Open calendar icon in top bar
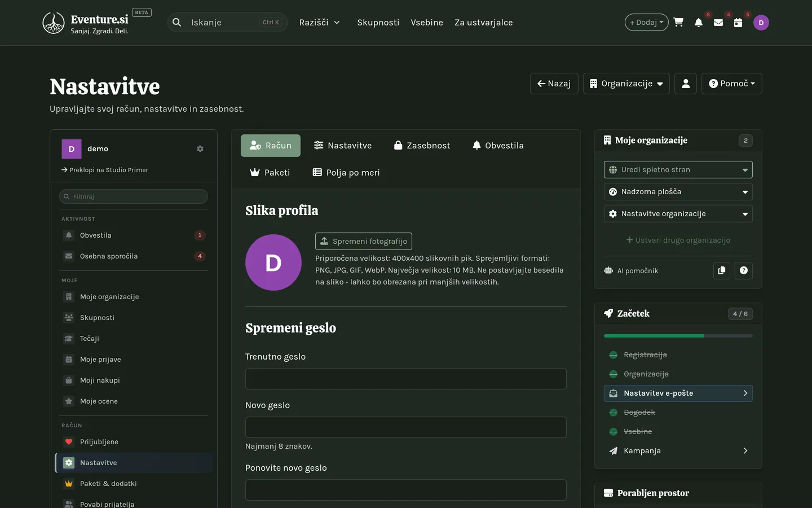 click(738, 23)
